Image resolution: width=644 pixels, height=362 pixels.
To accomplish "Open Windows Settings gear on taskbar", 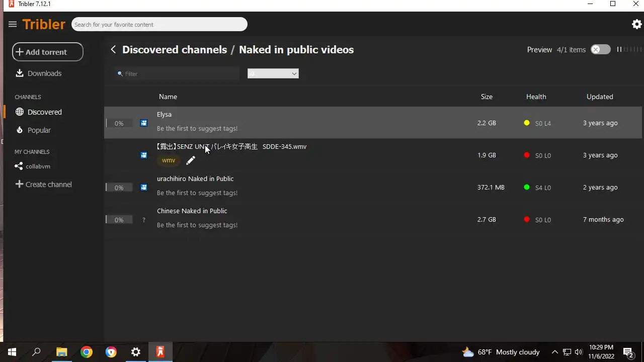I will 136,352.
